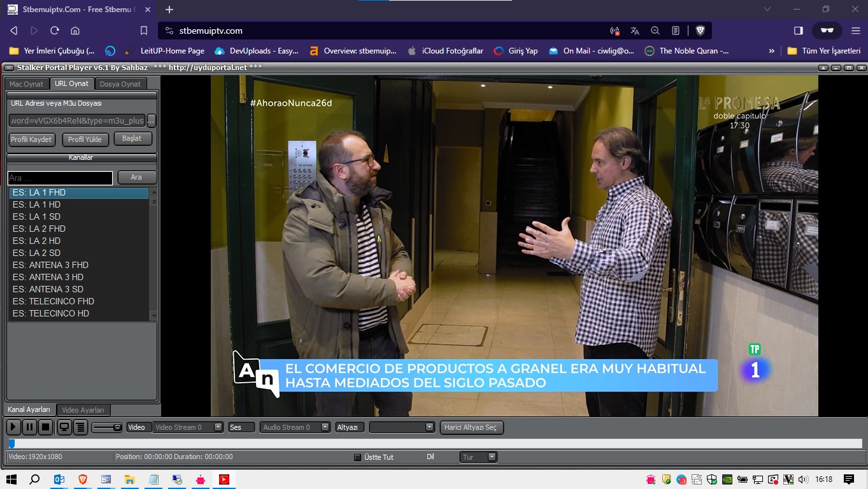Viewport: 868px width, 489px height.
Task: Click the playback seek bar
Action: (434, 444)
